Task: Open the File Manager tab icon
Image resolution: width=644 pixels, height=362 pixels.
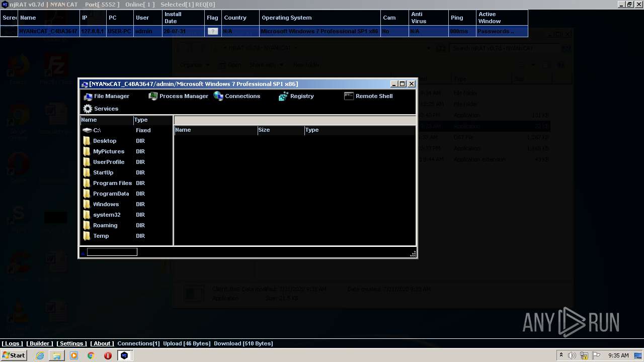Action: pos(88,97)
